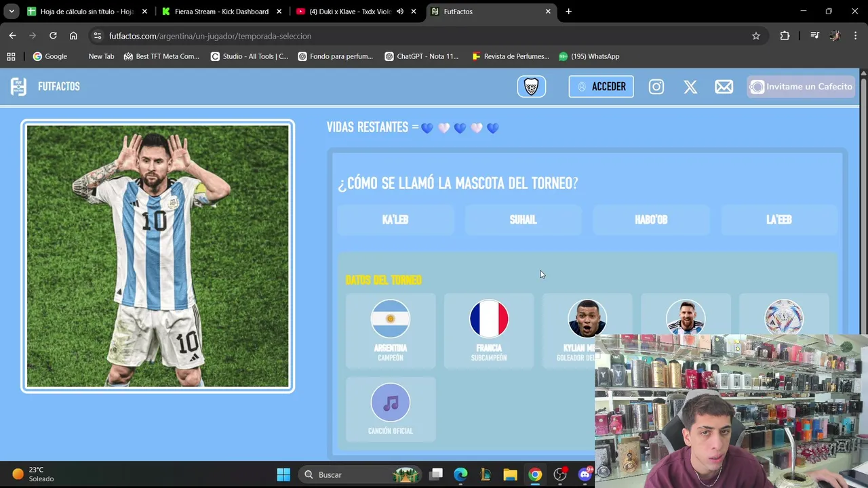This screenshot has height=488, width=868.
Task: Choose answer HABO'OB
Action: pos(651,220)
